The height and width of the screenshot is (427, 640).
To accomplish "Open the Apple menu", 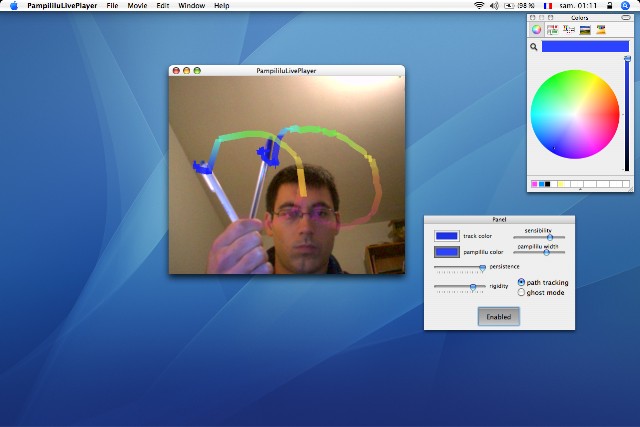I will tap(13, 6).
